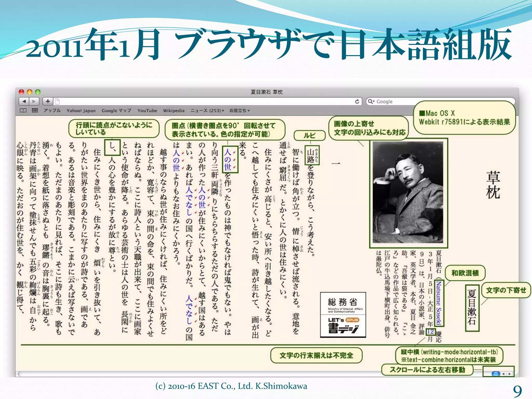This screenshot has width=532, height=399.
Task: Click the boxed 山路 ruby text
Action: pos(312,155)
